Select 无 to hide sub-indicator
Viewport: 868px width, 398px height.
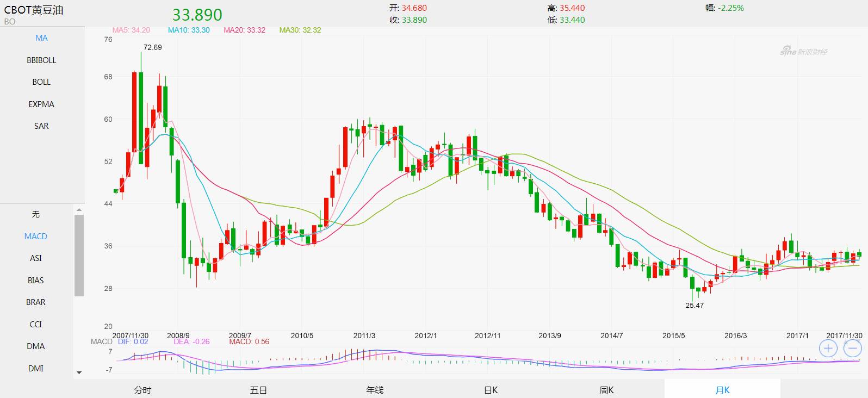coord(36,214)
